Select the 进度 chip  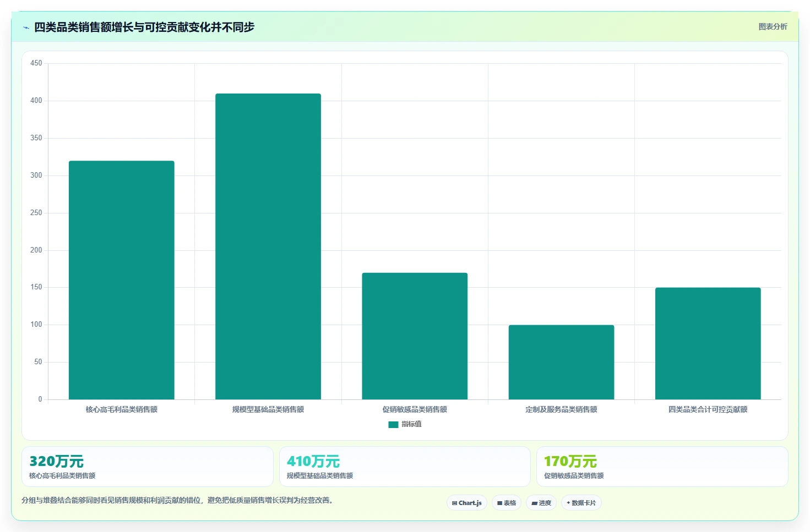[x=541, y=503]
